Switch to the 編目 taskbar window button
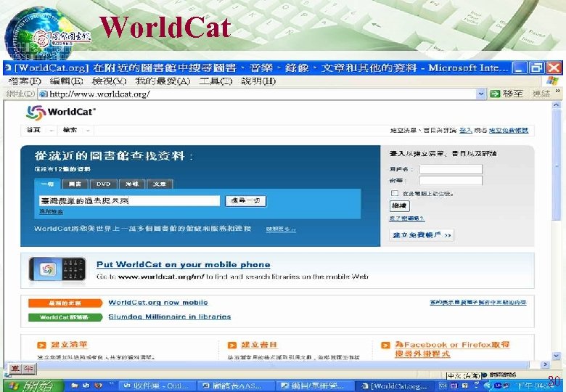Screen dimensions: 566x392 click(313, 386)
